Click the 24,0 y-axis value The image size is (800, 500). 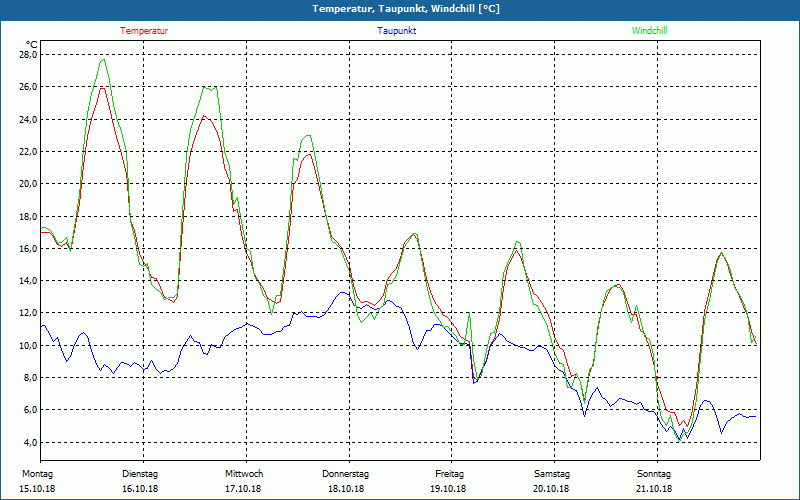click(29, 119)
